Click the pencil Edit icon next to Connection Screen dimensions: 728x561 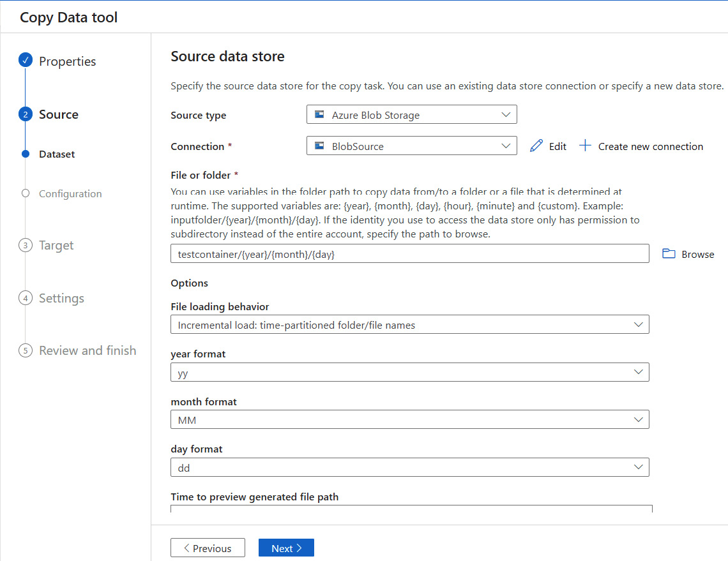[x=536, y=146]
